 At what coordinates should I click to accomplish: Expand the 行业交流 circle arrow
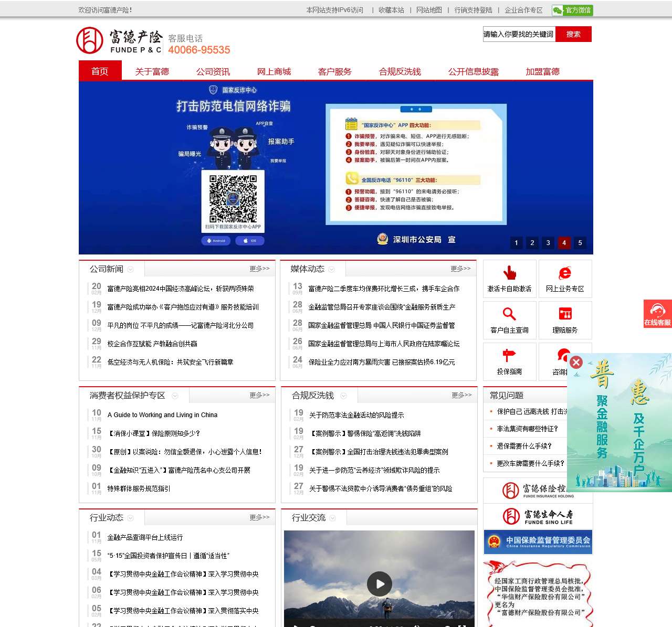tap(333, 518)
